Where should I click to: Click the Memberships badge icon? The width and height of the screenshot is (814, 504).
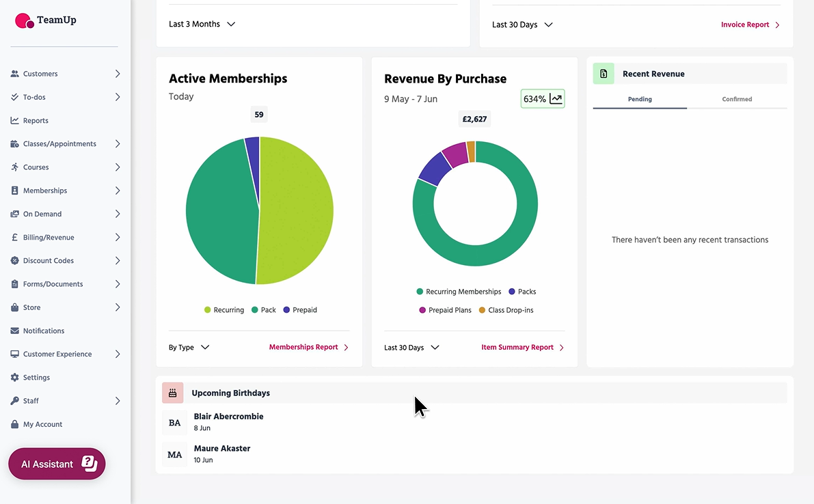tap(14, 191)
